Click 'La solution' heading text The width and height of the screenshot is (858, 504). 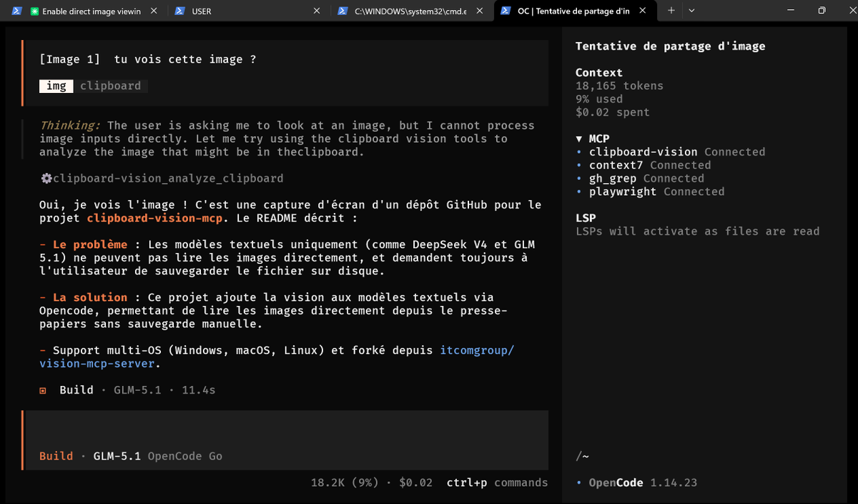pos(89,297)
